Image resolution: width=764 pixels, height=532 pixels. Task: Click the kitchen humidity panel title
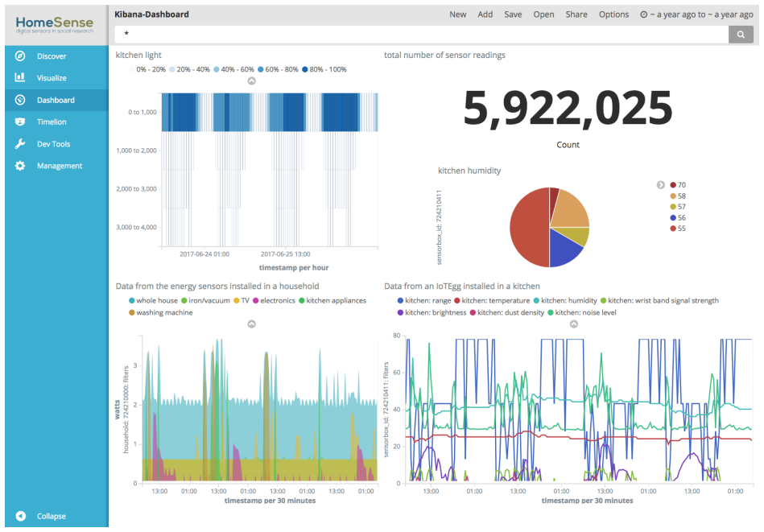pyautogui.click(x=469, y=171)
